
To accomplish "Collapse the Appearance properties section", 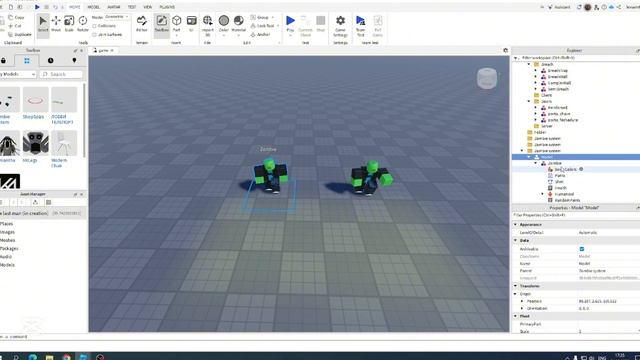I will [x=516, y=224].
